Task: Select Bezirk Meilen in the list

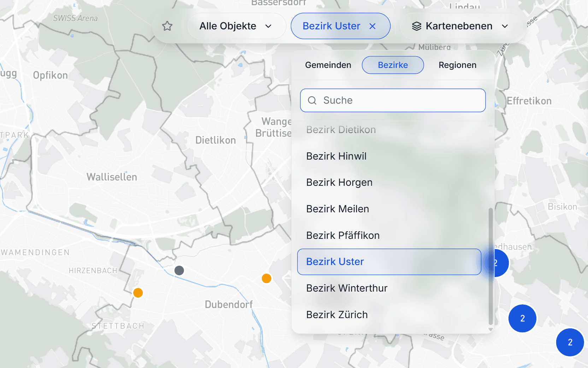Action: tap(389, 209)
